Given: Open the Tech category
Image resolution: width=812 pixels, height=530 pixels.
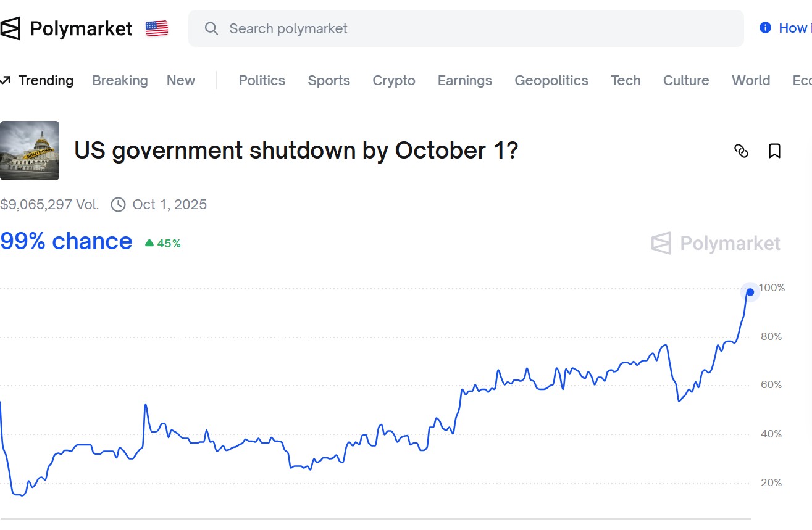Looking at the screenshot, I should tap(626, 80).
